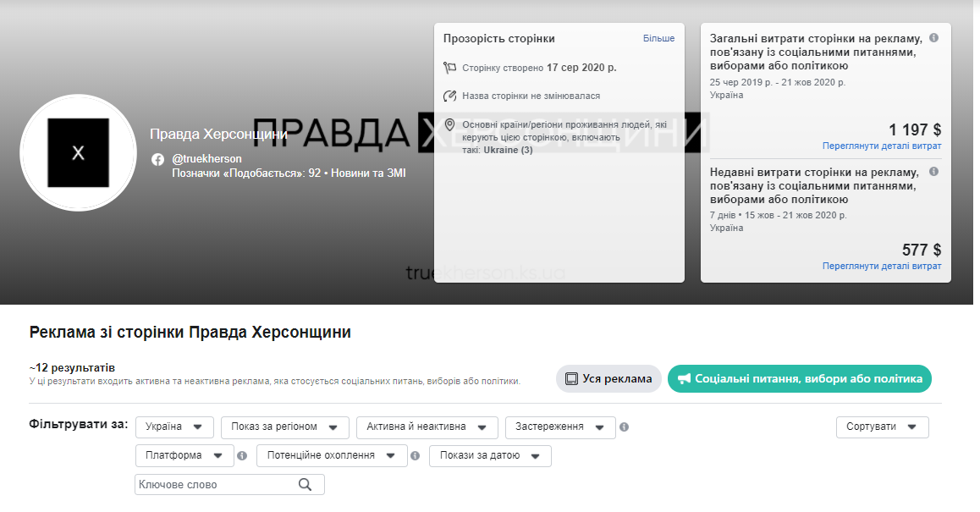
Task: Open the Україна country filter dropdown
Action: pos(174,427)
